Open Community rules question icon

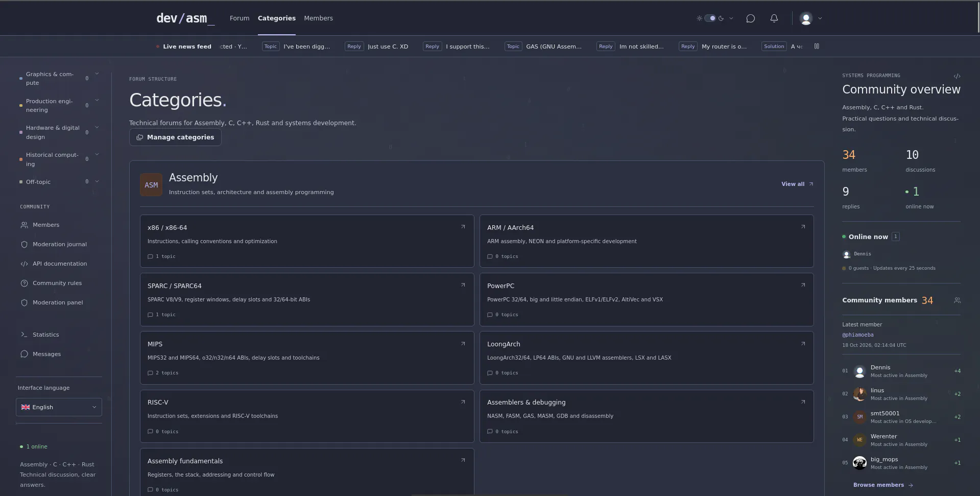24,283
